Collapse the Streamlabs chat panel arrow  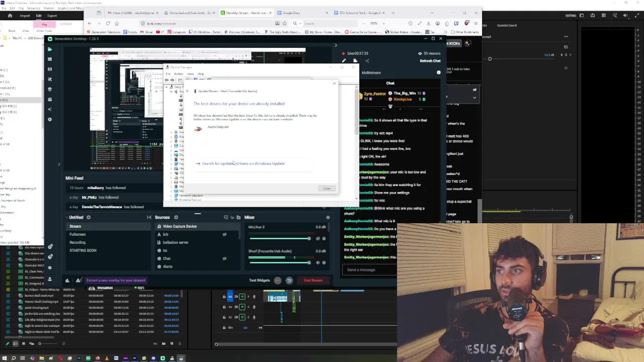pos(336,45)
